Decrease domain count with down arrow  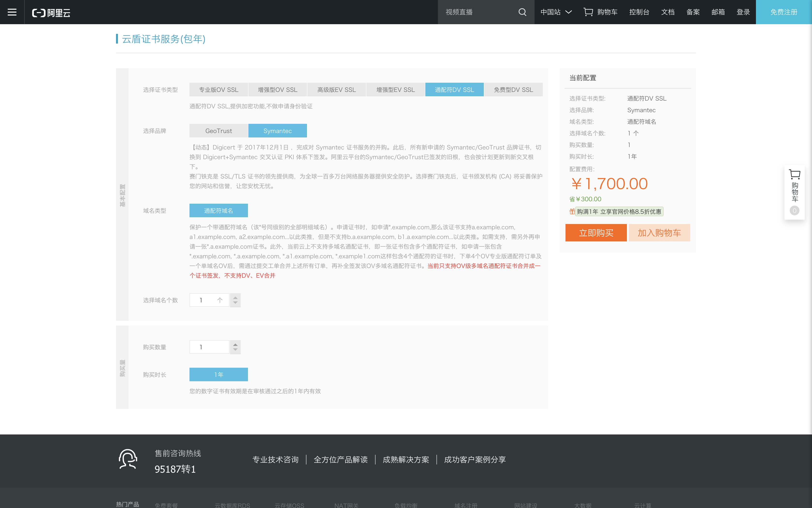click(235, 303)
